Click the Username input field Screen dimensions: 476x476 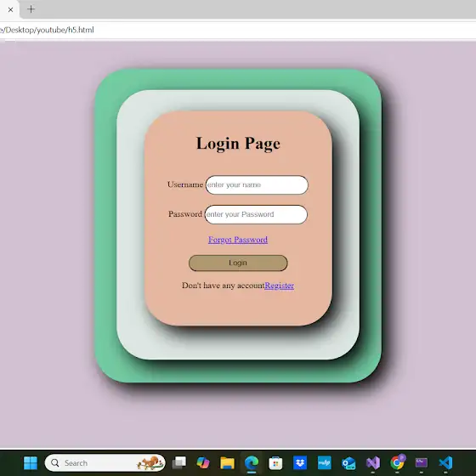point(257,185)
